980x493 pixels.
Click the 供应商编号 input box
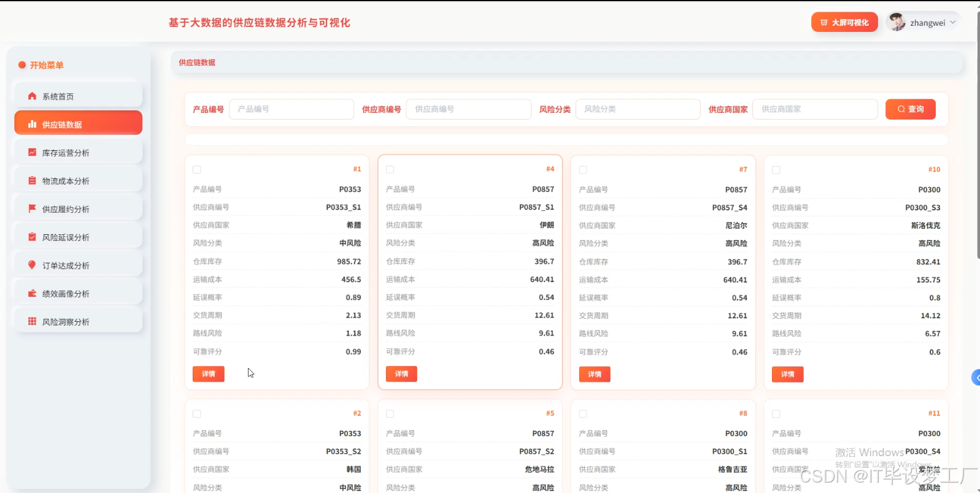click(469, 109)
